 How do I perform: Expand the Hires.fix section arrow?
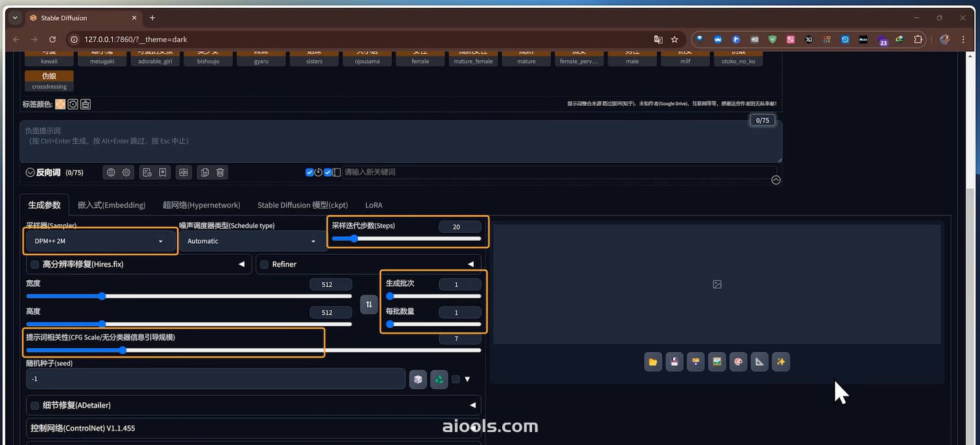coord(242,264)
